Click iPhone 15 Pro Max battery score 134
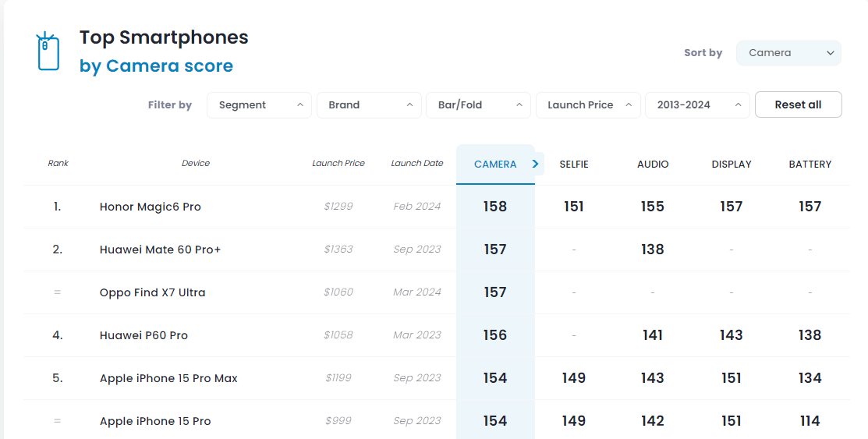This screenshot has height=439, width=868. [810, 378]
